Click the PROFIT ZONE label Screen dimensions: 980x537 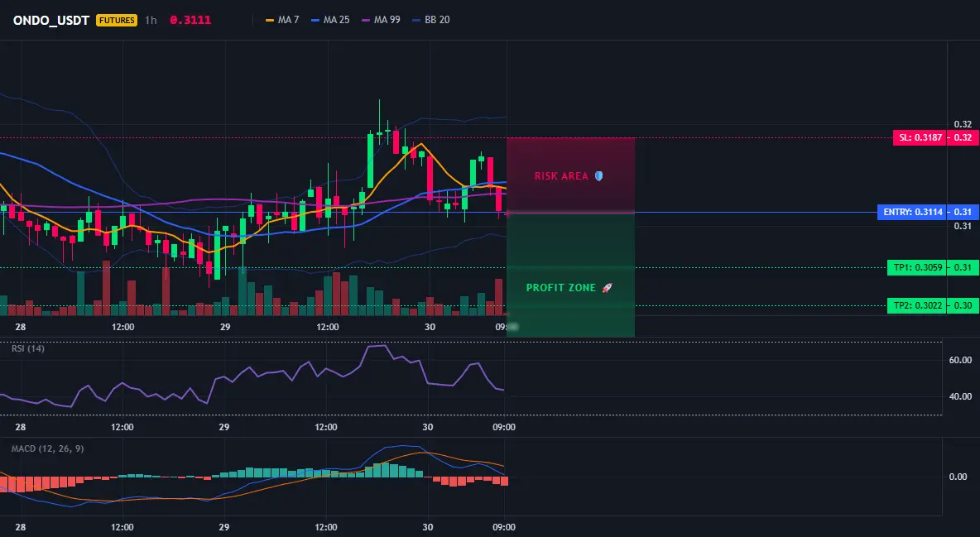[x=560, y=288]
